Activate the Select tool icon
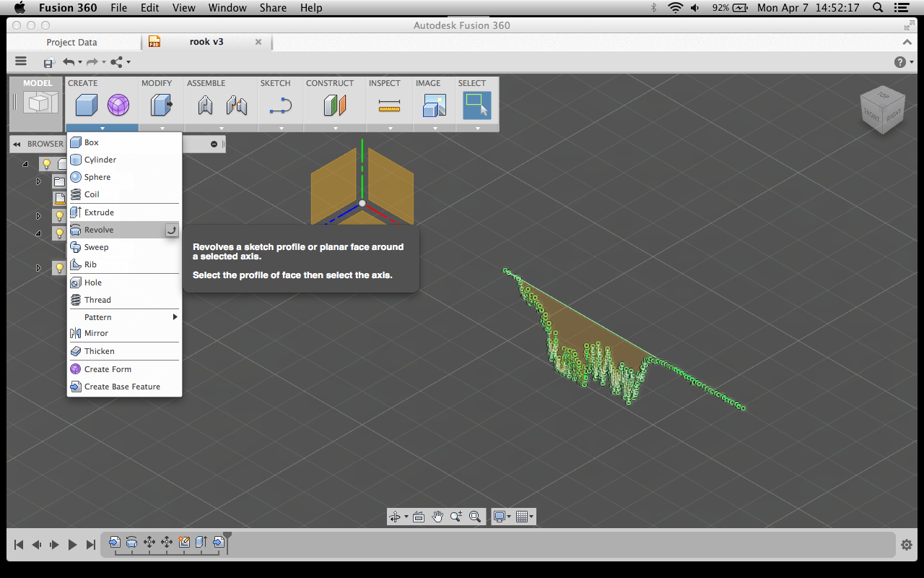The width and height of the screenshot is (924, 578). (477, 105)
